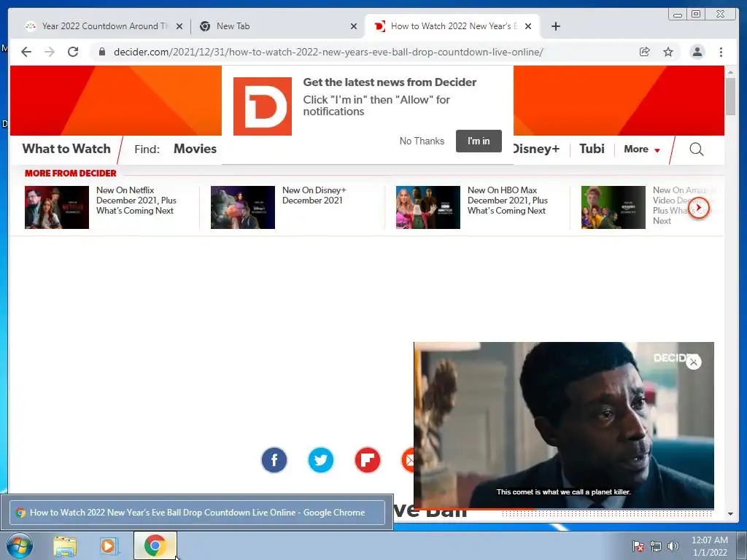Open Chrome three-dot menu
747x560 pixels.
click(x=721, y=52)
